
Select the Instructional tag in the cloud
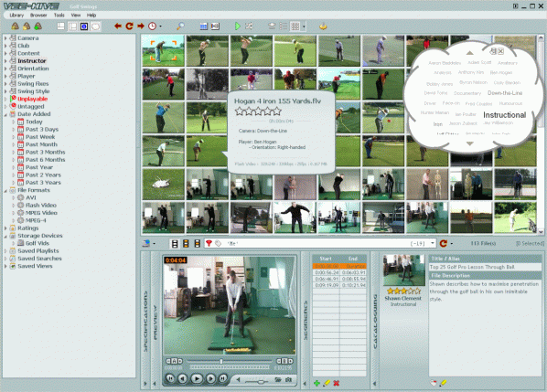pos(504,115)
